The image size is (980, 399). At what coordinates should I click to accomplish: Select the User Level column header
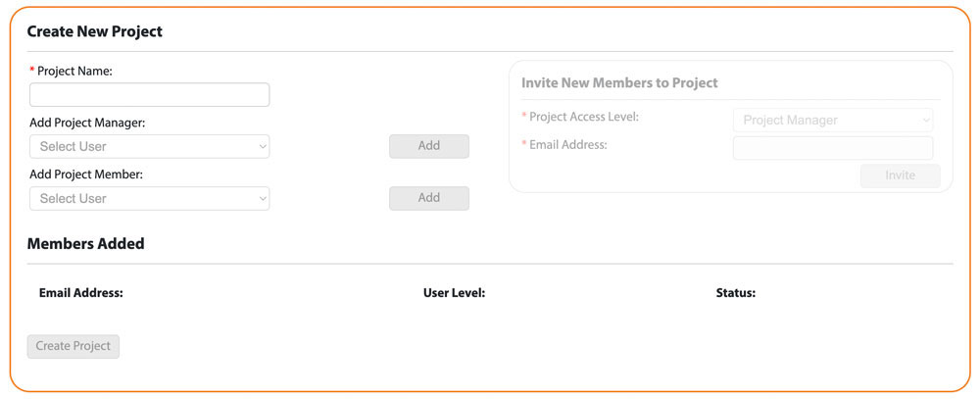455,293
